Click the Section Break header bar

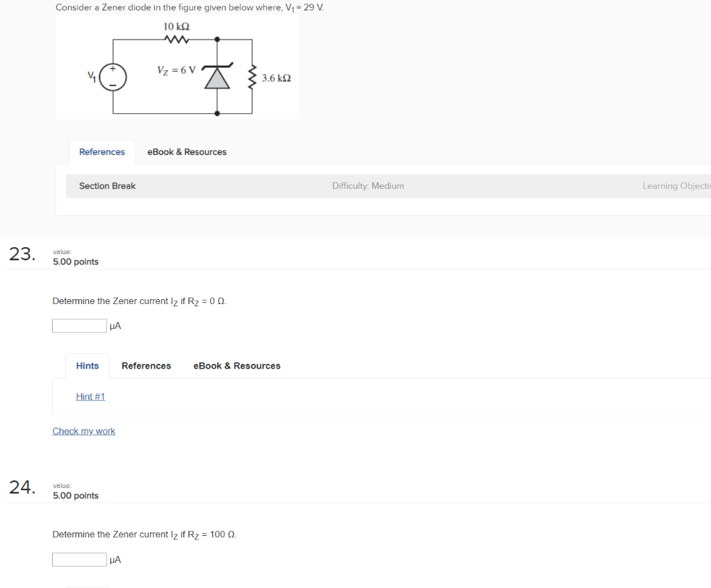click(107, 185)
